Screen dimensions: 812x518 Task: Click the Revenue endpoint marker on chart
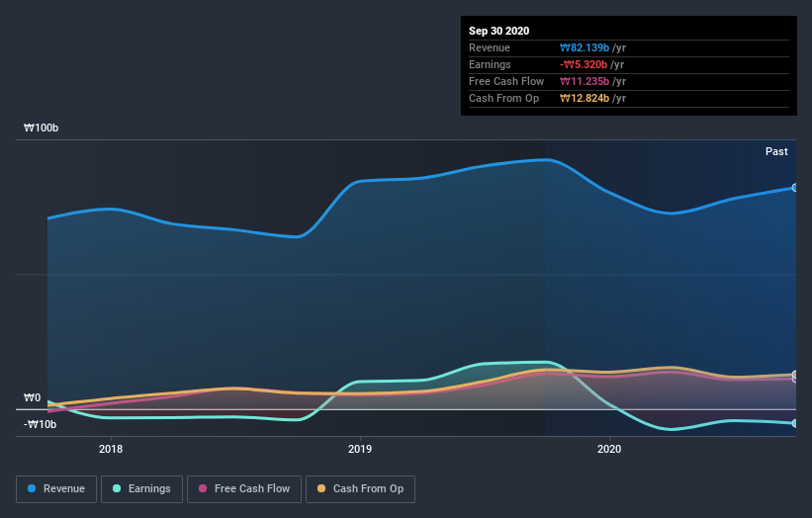pyautogui.click(x=794, y=187)
